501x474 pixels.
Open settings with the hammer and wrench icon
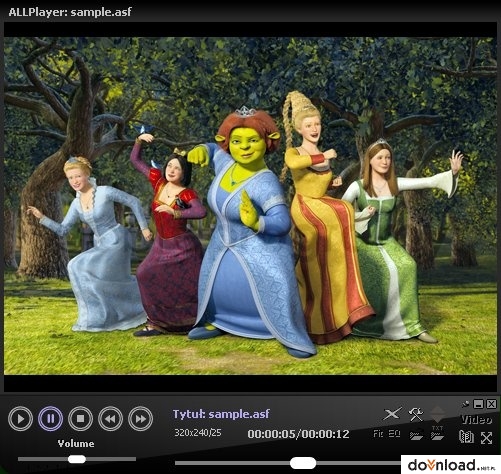click(416, 414)
